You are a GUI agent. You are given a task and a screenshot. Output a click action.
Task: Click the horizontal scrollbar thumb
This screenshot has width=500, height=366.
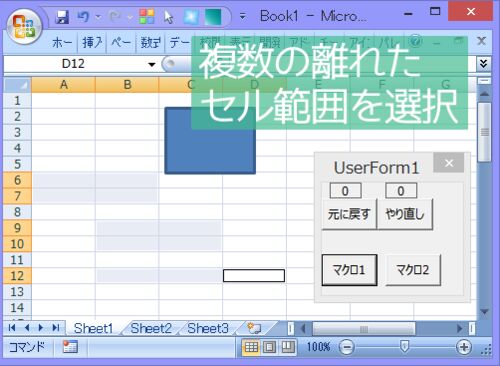tap(364, 329)
